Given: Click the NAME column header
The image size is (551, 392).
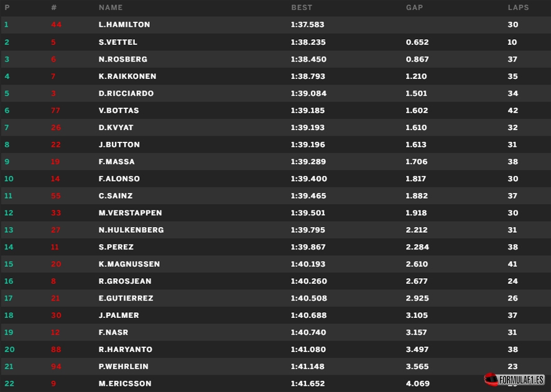Looking at the screenshot, I should coord(111,7).
